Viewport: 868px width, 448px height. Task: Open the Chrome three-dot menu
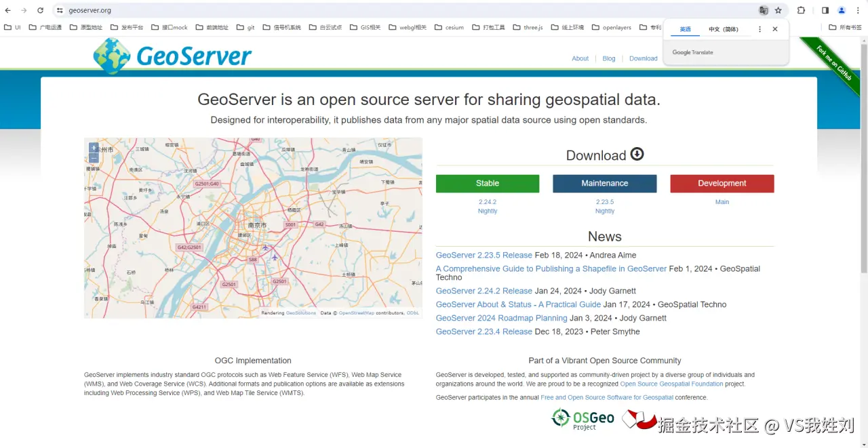click(858, 10)
